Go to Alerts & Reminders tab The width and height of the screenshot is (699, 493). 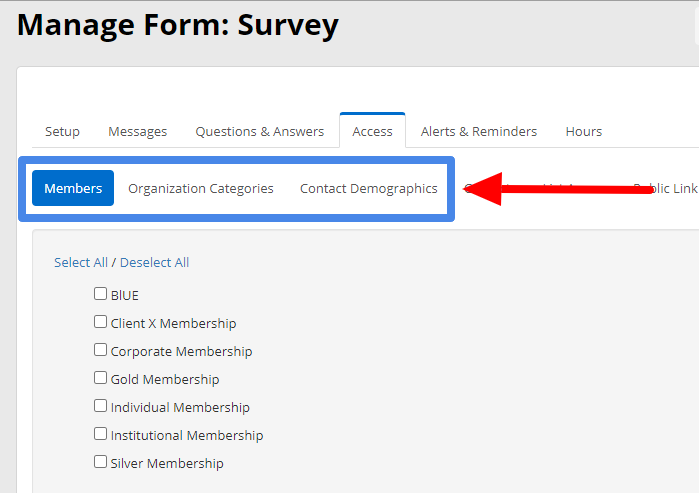479,131
